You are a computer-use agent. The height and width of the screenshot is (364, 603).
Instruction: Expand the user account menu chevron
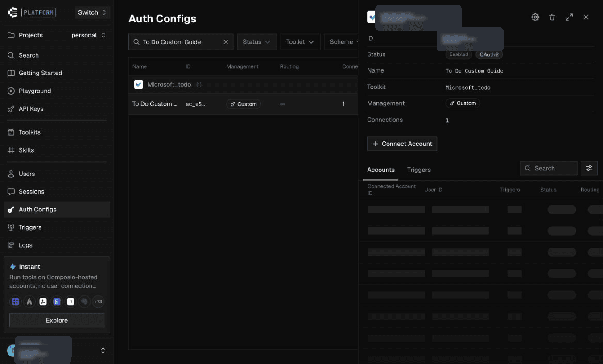[103, 351]
